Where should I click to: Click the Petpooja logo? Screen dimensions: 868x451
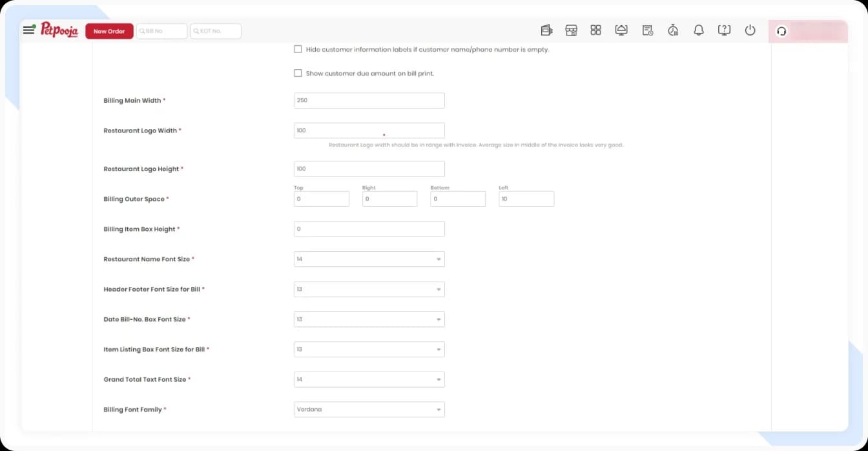(59, 30)
